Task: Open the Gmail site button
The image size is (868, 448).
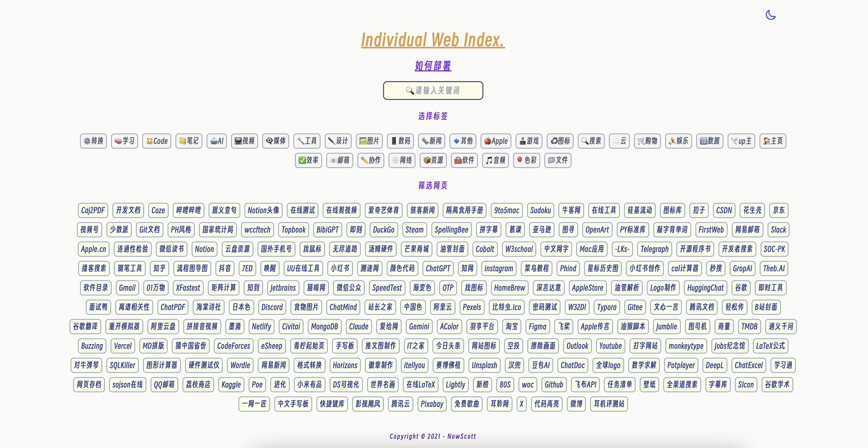Action: coord(127,288)
